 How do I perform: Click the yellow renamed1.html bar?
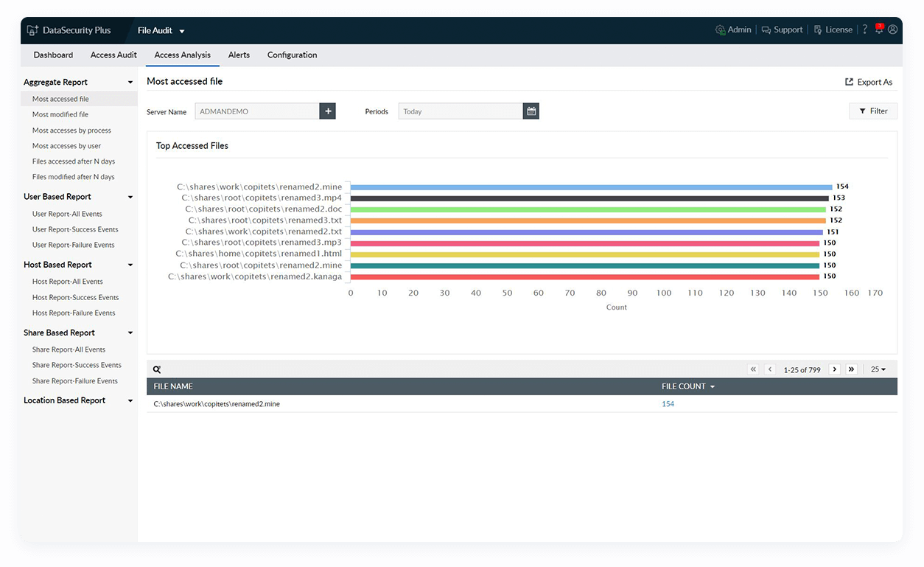pos(585,254)
